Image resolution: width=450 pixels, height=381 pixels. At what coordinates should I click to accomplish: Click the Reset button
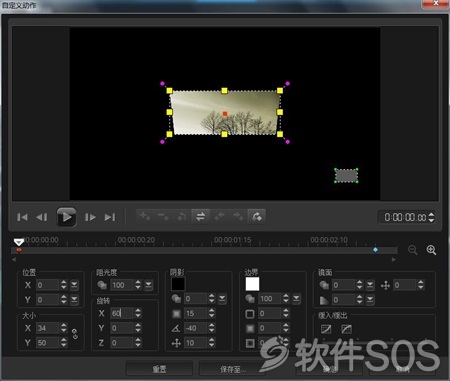pyautogui.click(x=159, y=369)
